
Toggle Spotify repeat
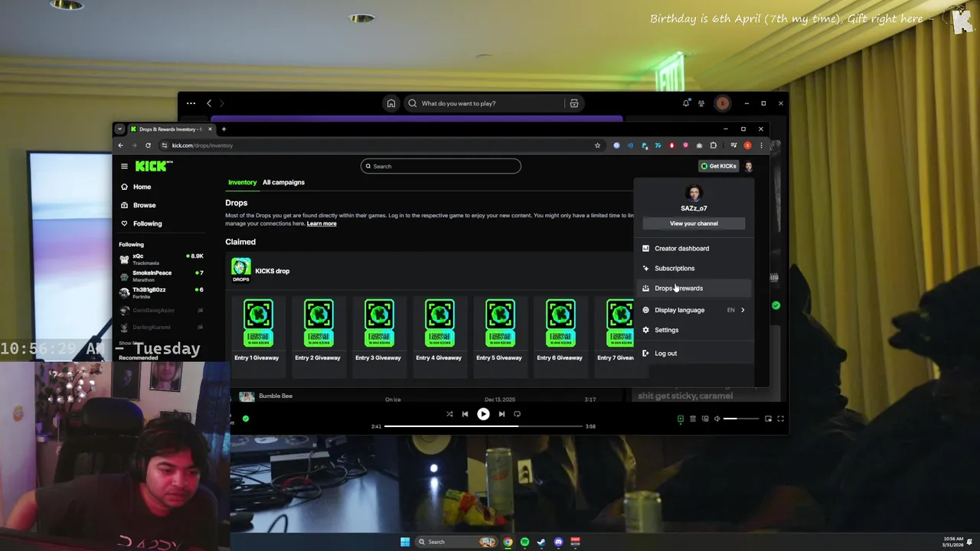(517, 414)
